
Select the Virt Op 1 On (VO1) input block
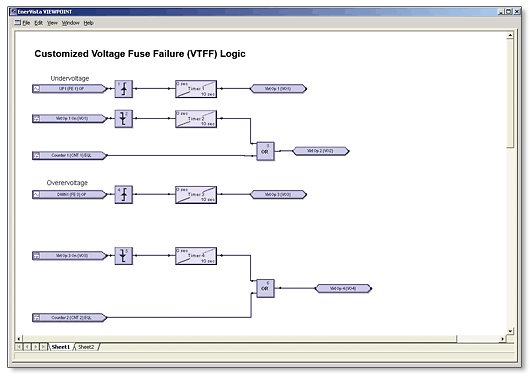click(x=70, y=119)
